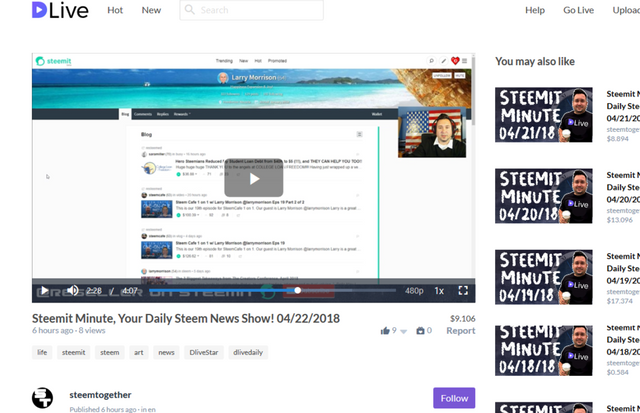
Task: Click the video title text
Action: [186, 318]
